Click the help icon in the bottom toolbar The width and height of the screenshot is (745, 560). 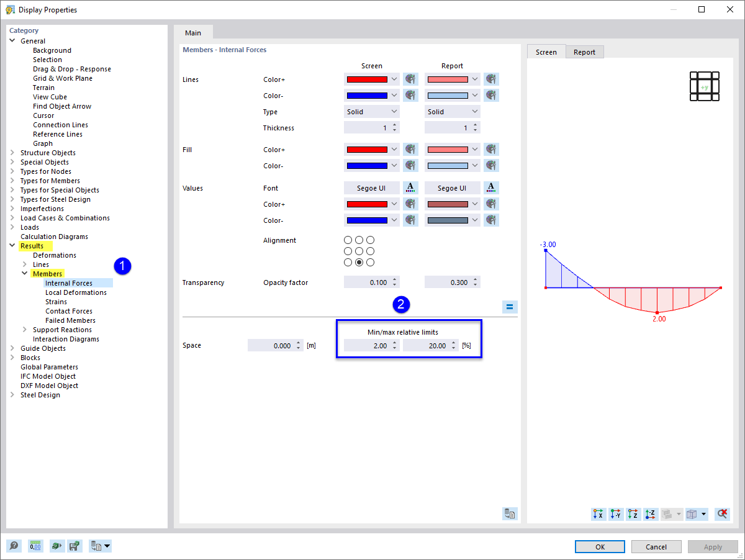(x=14, y=546)
